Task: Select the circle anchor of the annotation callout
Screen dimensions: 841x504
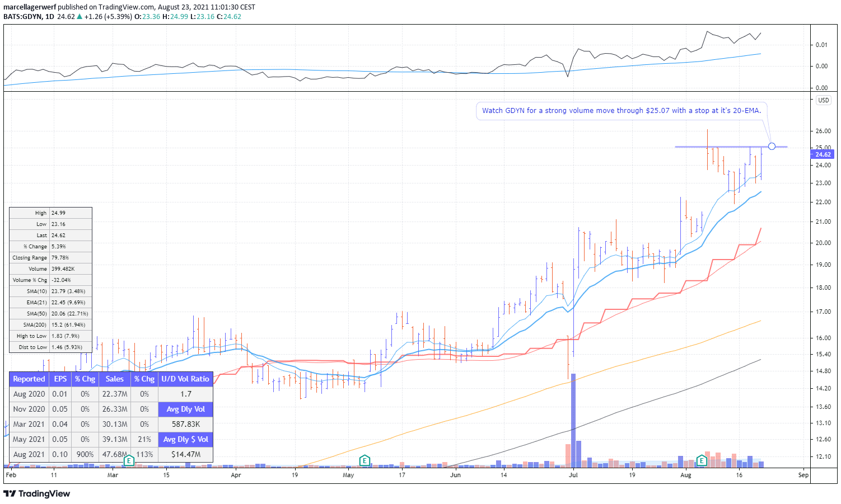Action: [772, 147]
